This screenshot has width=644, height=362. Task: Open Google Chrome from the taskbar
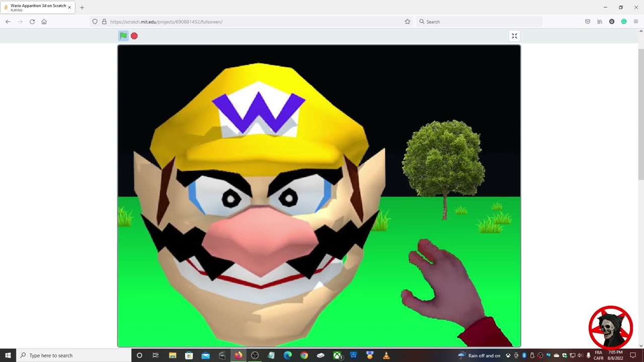304,355
